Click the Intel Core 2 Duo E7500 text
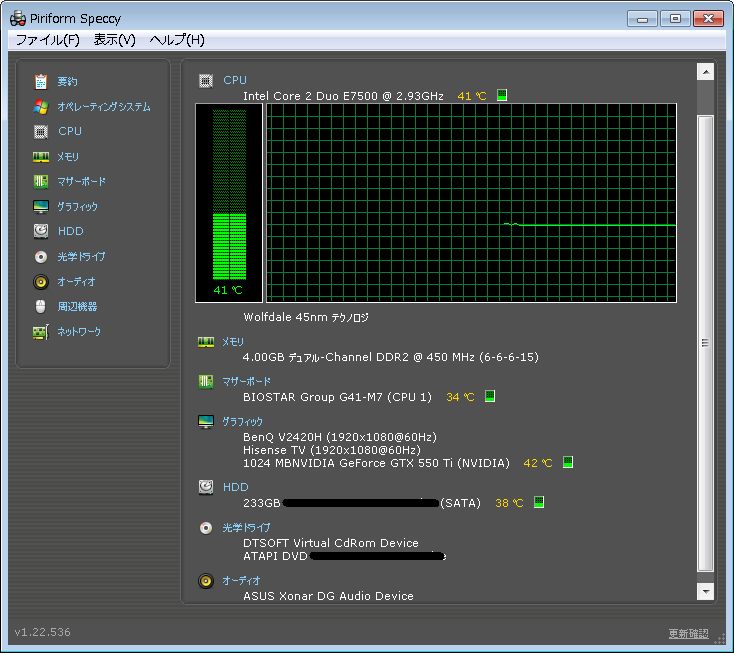This screenshot has width=734, height=653. click(343, 96)
